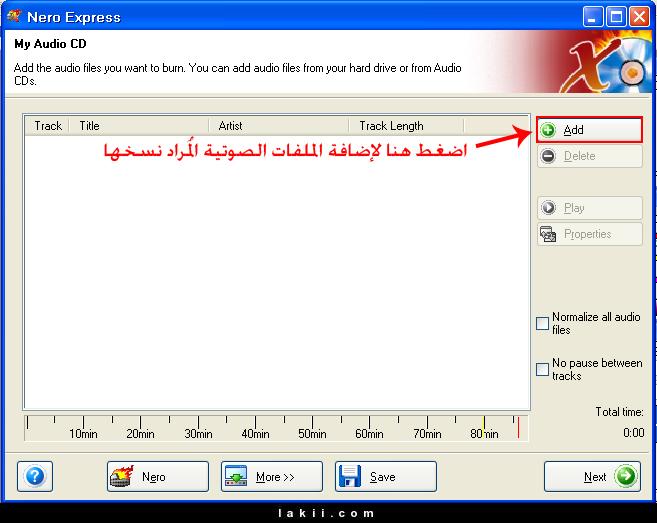This screenshot has width=657, height=523.
Task: Click the Play disc icon
Action: [548, 207]
